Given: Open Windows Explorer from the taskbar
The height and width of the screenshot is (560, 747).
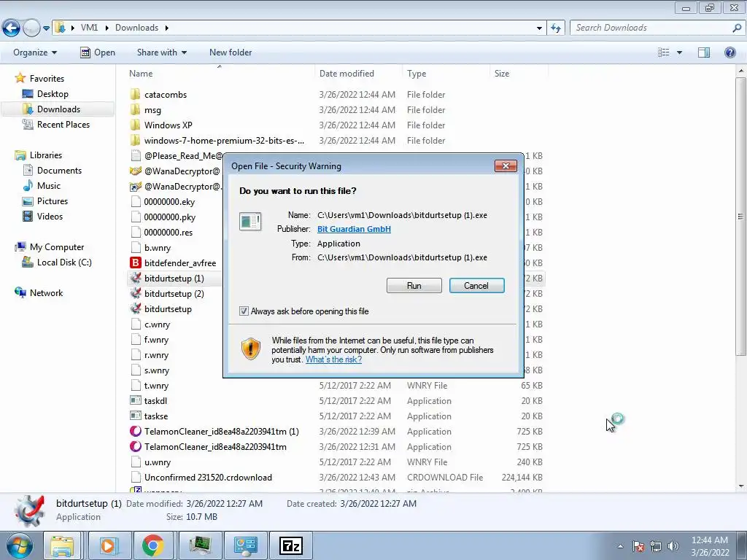Looking at the screenshot, I should coord(62,545).
